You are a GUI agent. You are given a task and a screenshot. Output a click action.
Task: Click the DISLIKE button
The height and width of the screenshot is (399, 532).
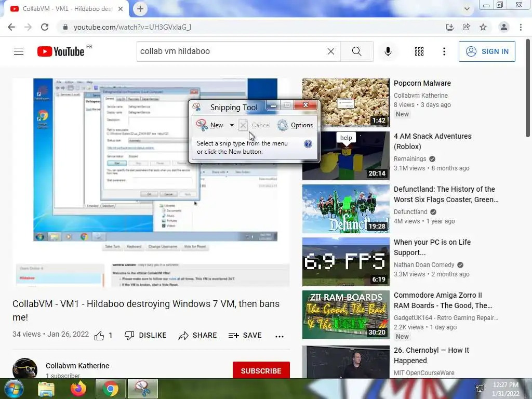pyautogui.click(x=145, y=336)
